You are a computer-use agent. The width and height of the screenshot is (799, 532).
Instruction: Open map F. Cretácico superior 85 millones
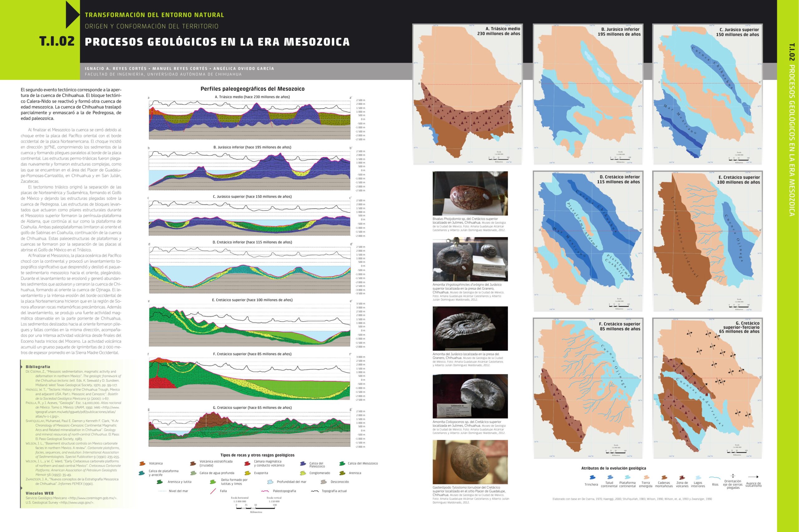pos(588,389)
